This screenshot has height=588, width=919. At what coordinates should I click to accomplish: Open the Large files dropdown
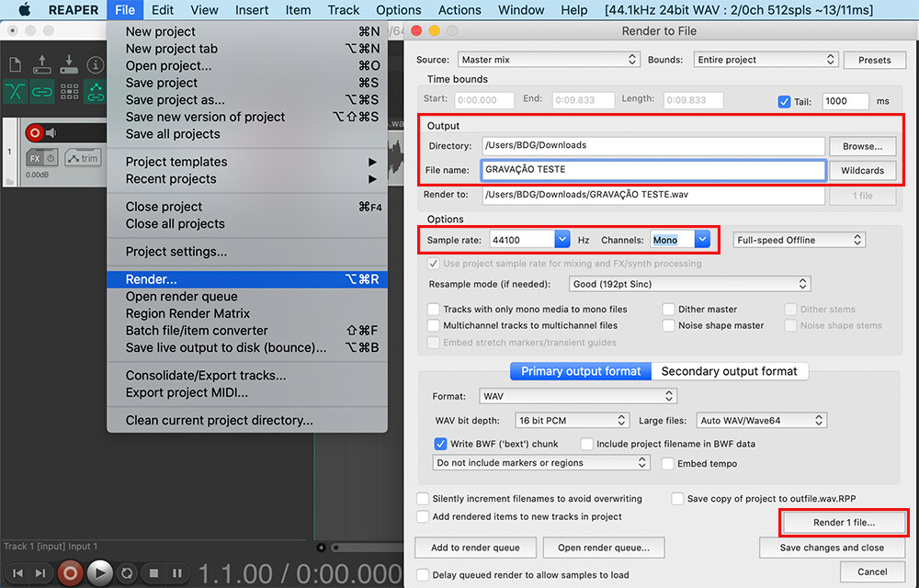tap(761, 420)
